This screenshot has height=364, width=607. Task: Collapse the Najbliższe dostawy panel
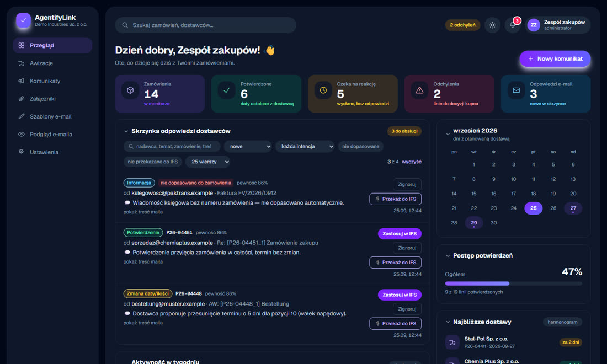click(x=448, y=322)
